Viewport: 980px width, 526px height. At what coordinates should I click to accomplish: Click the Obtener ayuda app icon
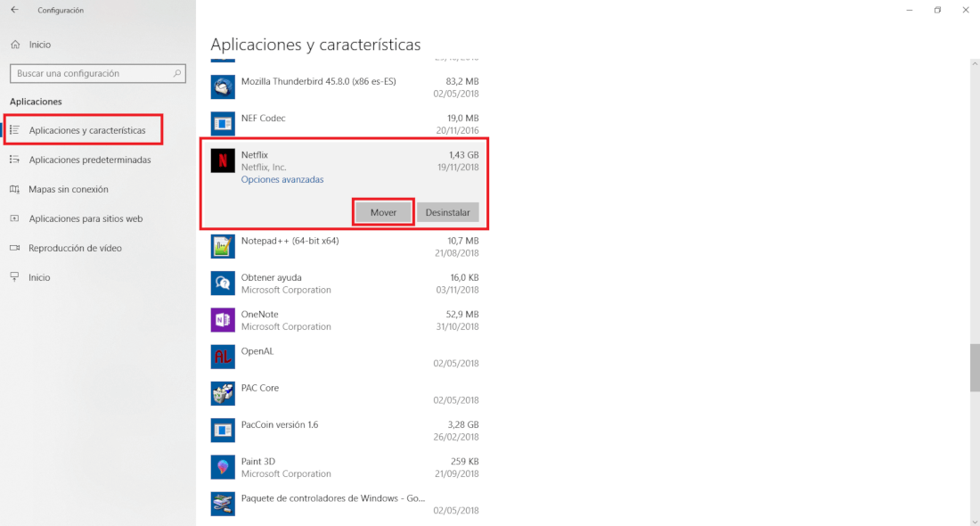(223, 284)
